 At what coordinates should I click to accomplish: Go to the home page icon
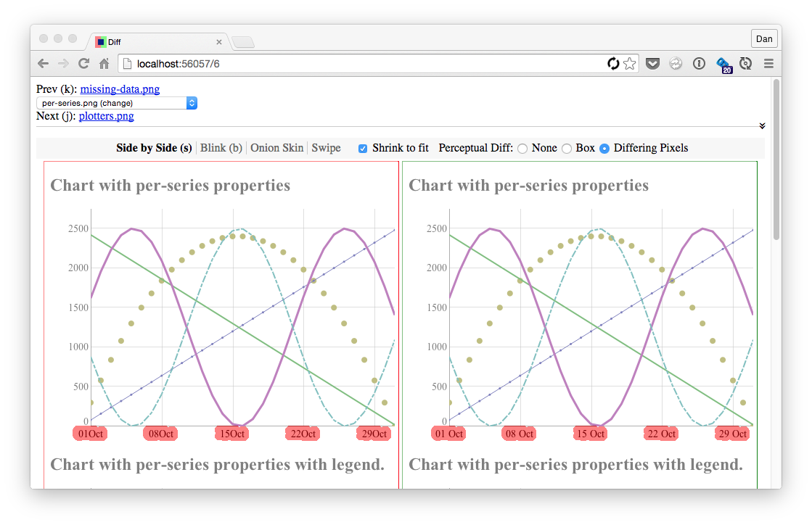tap(104, 64)
